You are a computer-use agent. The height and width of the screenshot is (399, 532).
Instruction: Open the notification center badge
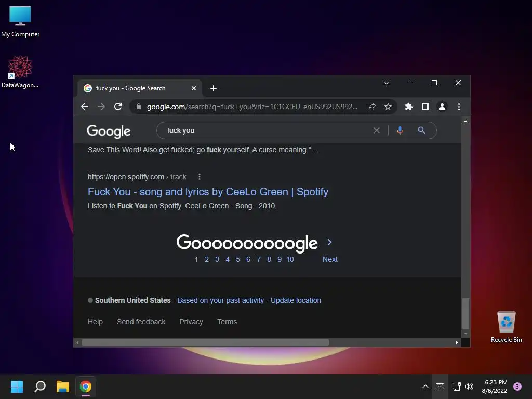point(517,387)
